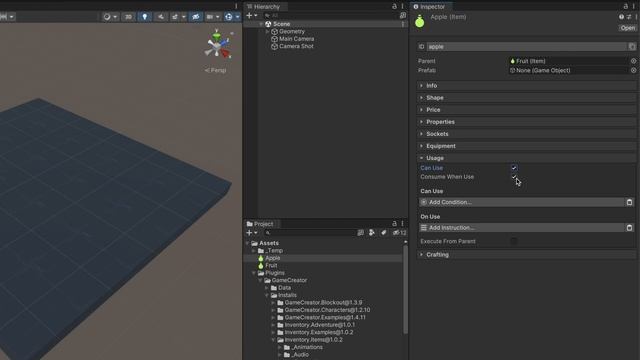The image size is (640, 360).
Task: Open Project panel options menu
Action: [x=402, y=223]
